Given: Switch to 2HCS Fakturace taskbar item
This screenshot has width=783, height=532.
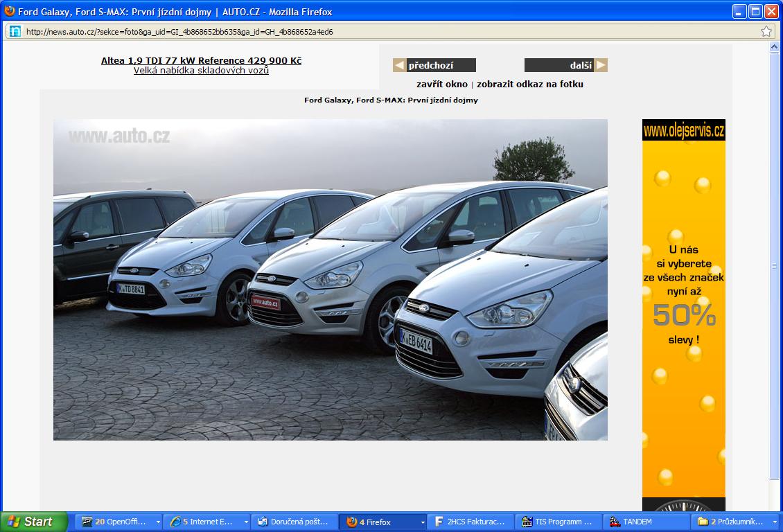Looking at the screenshot, I should click(x=471, y=522).
